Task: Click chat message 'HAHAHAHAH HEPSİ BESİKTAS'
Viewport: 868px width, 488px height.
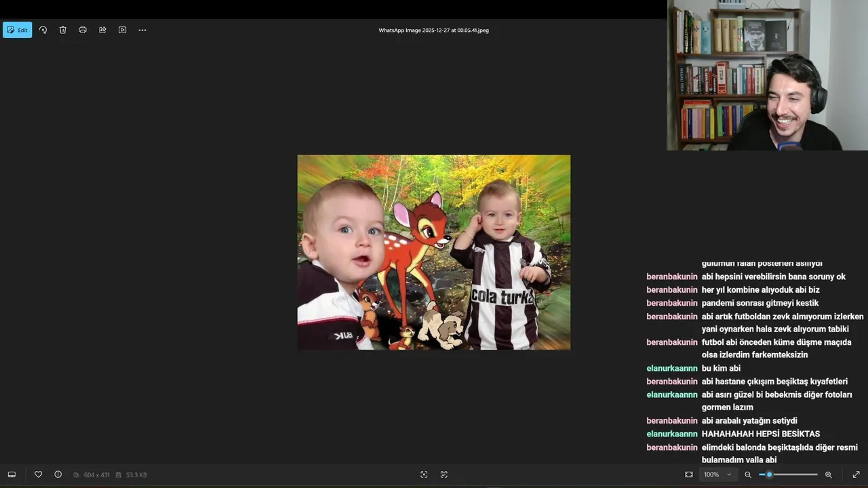Action: (761, 434)
